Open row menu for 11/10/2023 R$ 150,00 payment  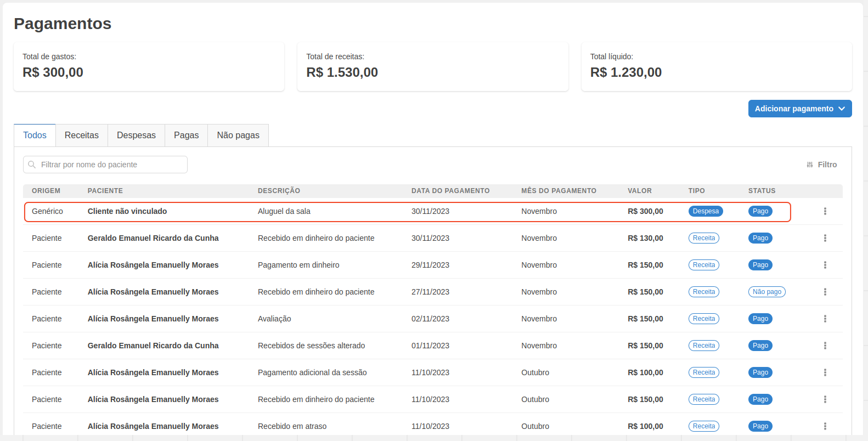coord(825,399)
